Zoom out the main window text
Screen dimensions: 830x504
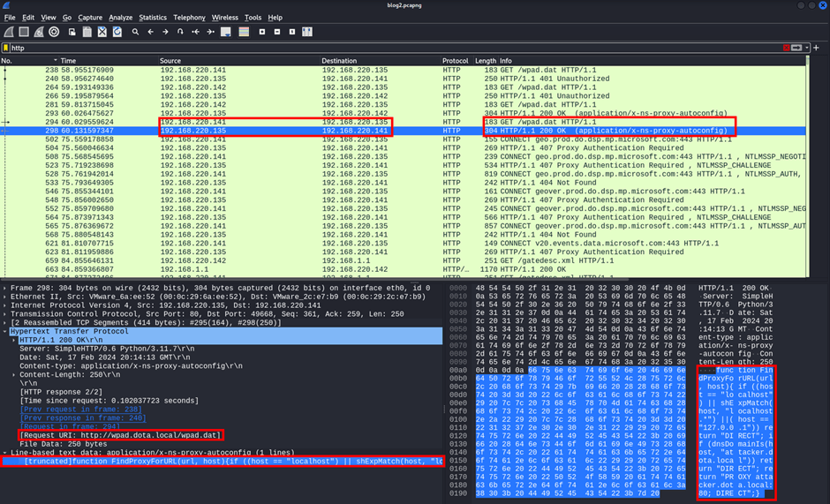(x=277, y=32)
